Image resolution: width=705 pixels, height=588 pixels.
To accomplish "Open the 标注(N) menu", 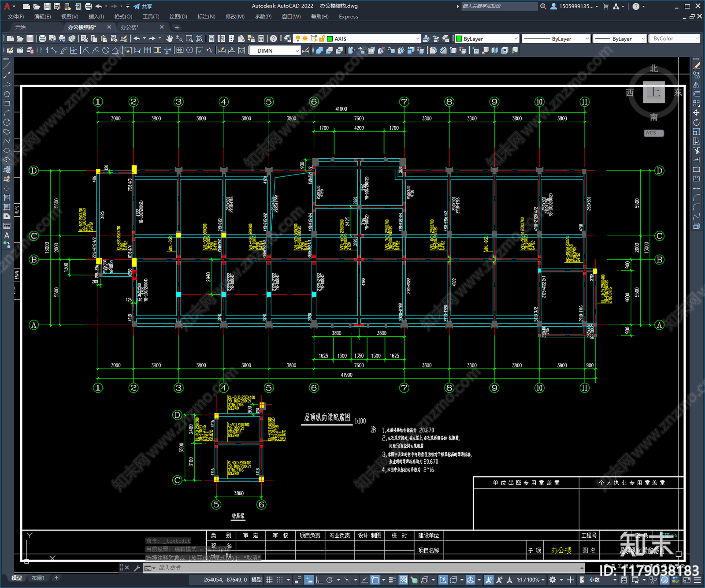I will (x=206, y=17).
